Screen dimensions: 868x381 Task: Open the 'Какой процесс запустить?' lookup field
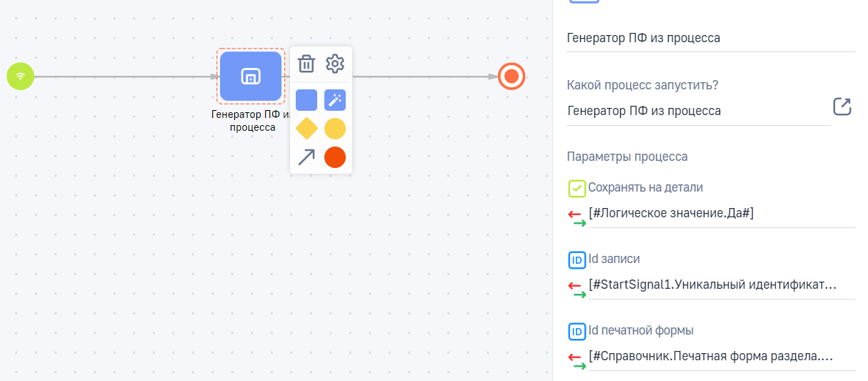click(x=697, y=112)
